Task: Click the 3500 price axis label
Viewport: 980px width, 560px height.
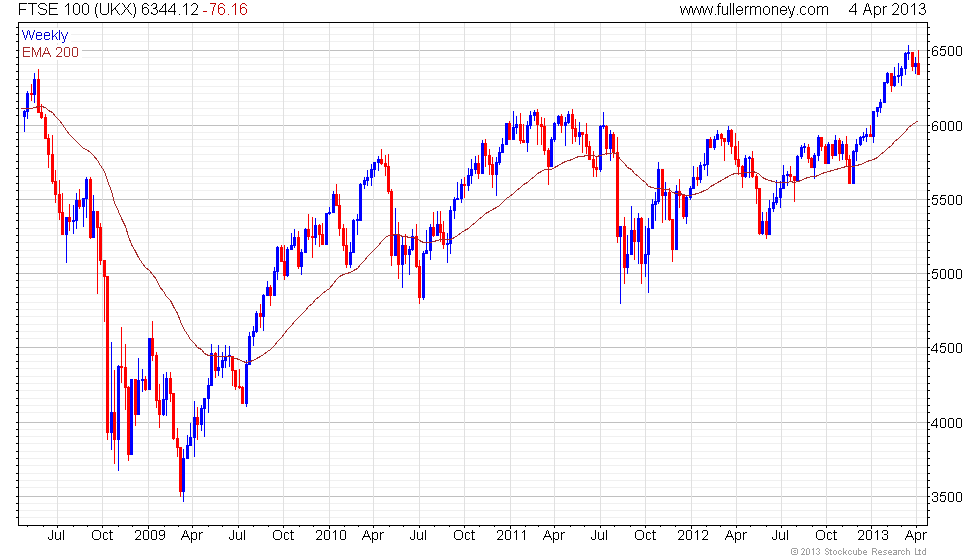Action: click(946, 497)
